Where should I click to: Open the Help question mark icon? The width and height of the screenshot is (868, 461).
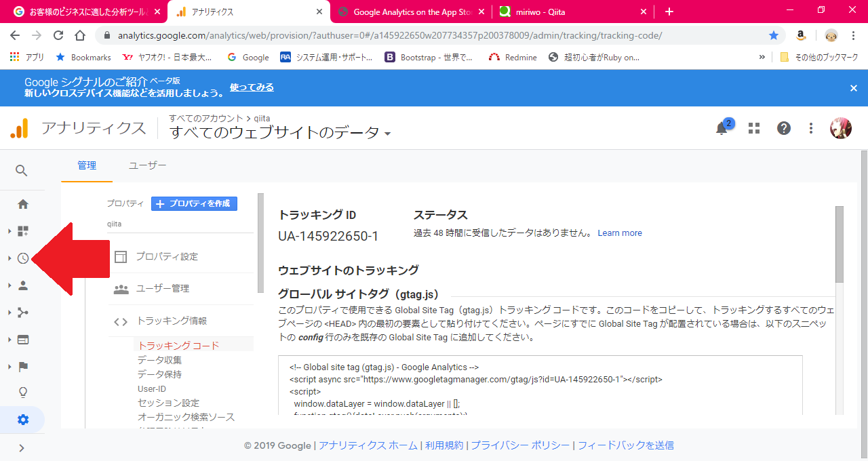[x=784, y=128]
